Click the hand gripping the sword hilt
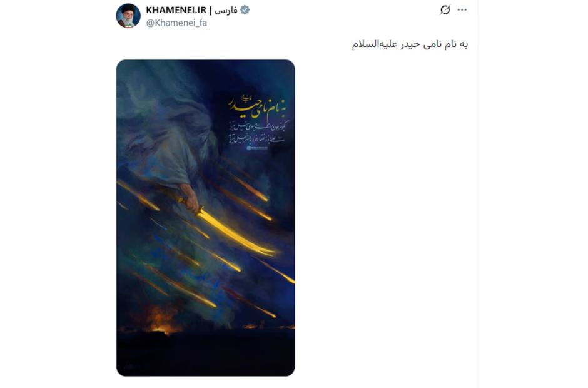 [190, 198]
